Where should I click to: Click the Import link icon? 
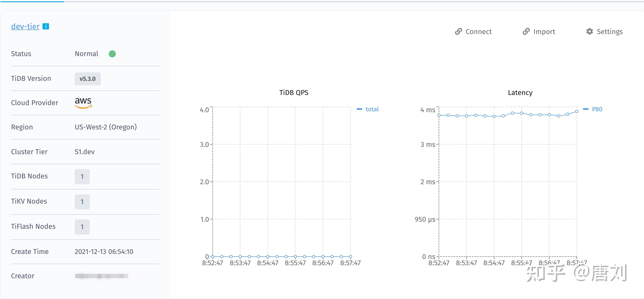click(526, 32)
